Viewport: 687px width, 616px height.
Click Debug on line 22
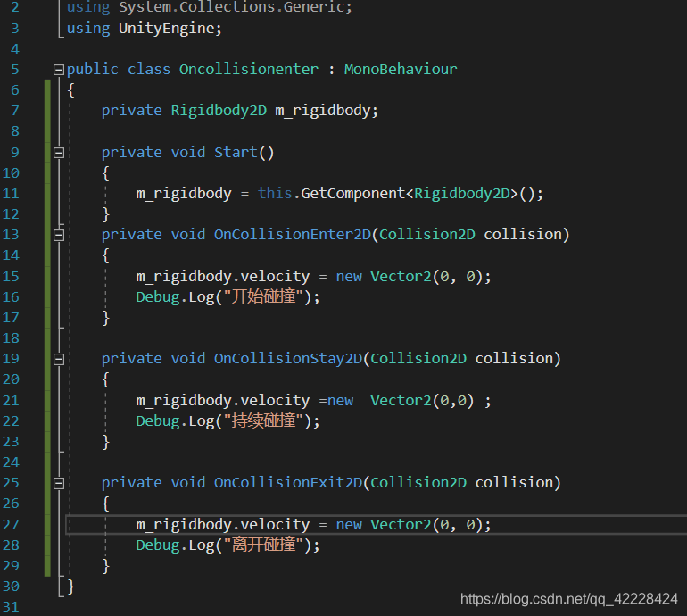[x=158, y=420]
